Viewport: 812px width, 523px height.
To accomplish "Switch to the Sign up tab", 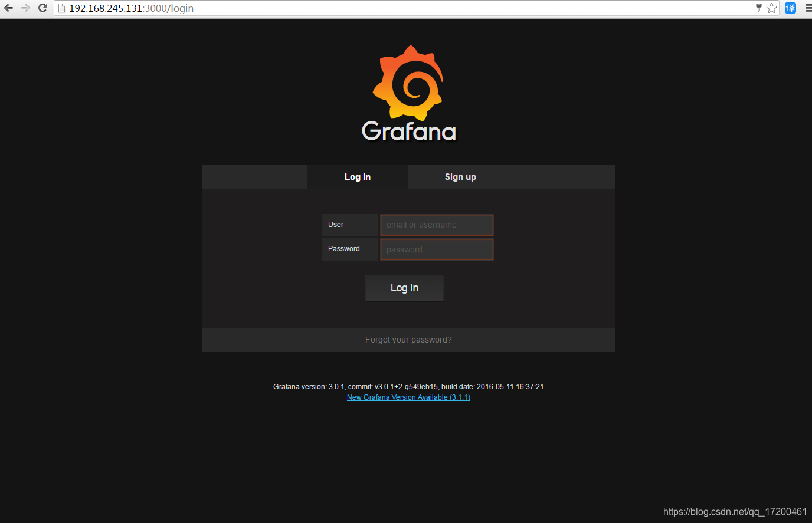I will pos(460,177).
